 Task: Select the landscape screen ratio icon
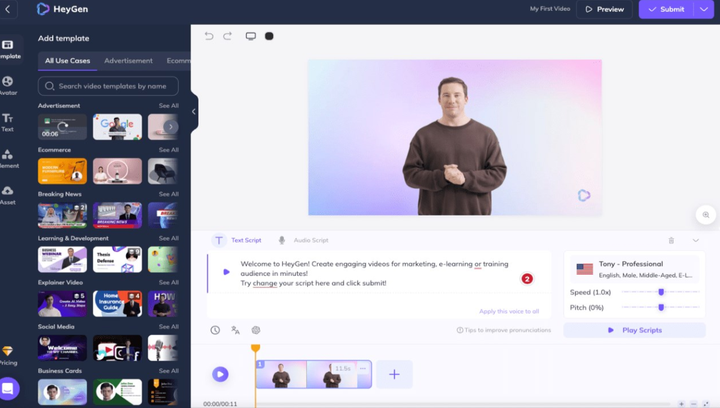[x=251, y=36]
